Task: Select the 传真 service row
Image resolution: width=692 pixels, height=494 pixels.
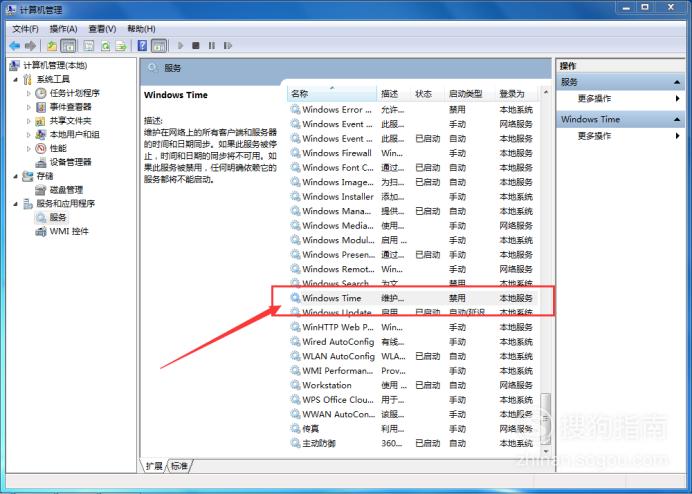Action: 413,429
